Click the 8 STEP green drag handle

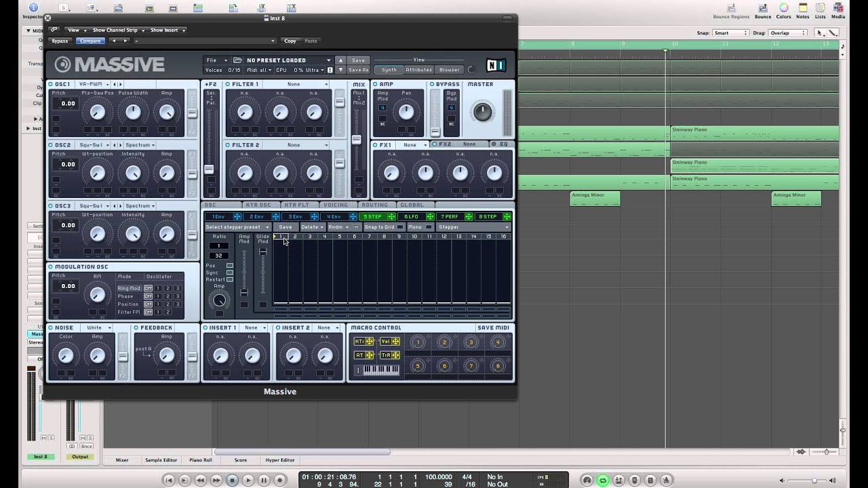point(507,217)
